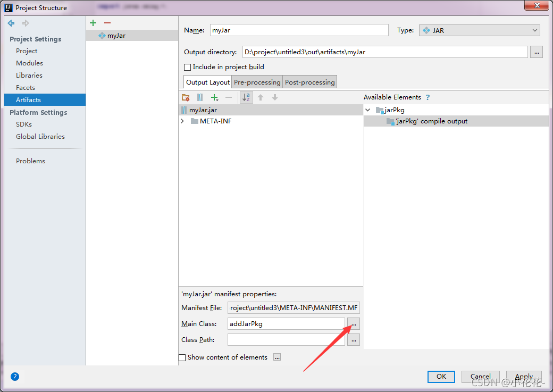Remove selected artifact with red minus

click(x=107, y=23)
